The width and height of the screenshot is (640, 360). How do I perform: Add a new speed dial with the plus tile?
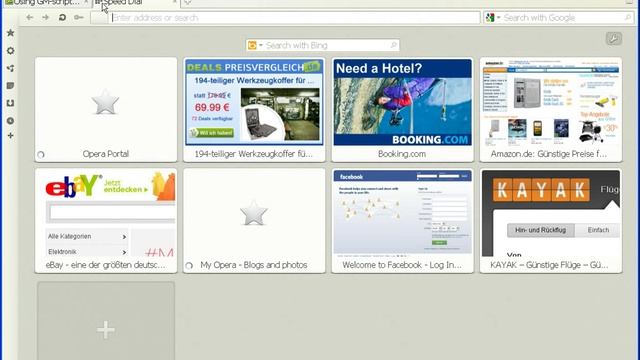click(106, 322)
